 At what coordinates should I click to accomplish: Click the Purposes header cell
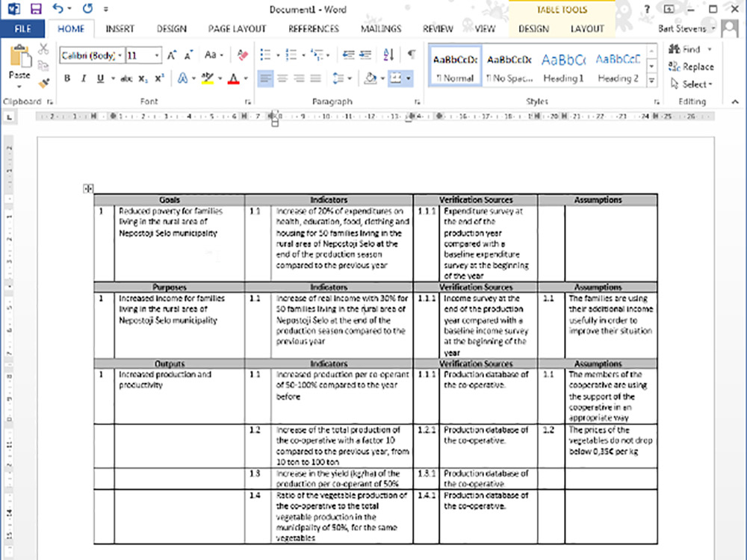(170, 287)
